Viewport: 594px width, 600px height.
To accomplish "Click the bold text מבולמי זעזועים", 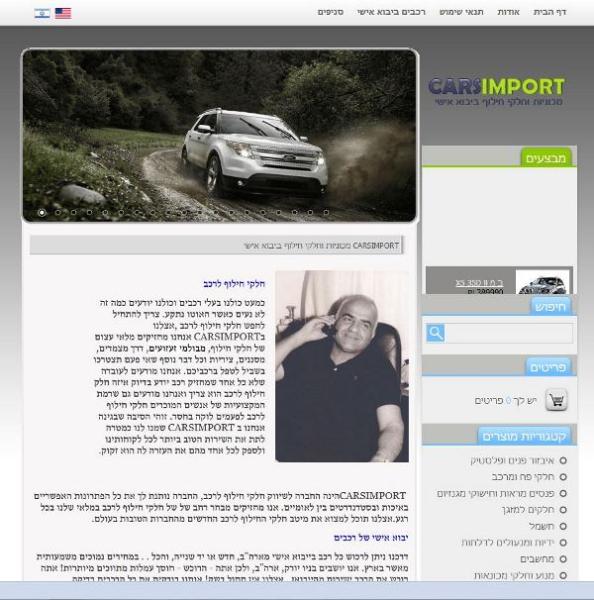I will pyautogui.click(x=177, y=349).
